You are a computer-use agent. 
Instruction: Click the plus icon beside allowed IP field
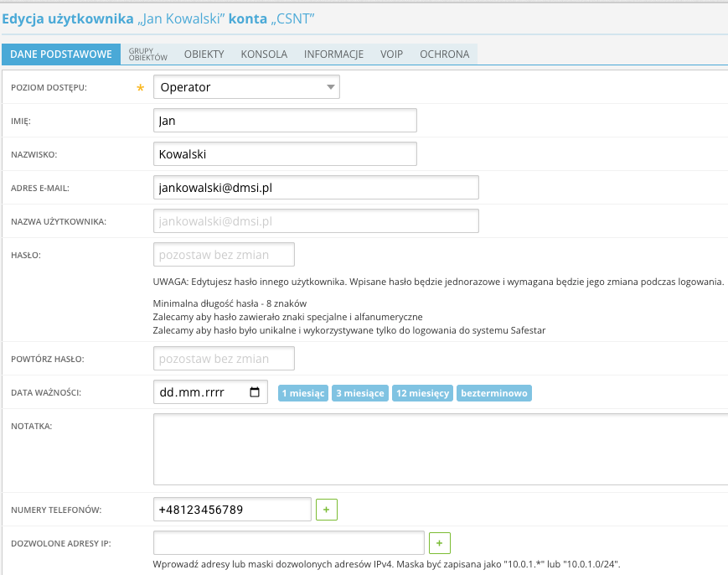click(x=439, y=542)
